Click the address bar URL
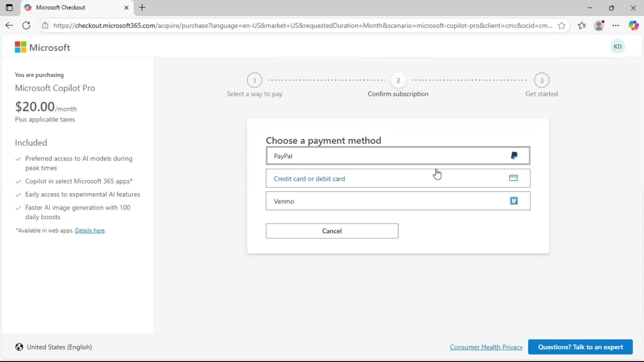This screenshot has width=644, height=362. click(303, 25)
